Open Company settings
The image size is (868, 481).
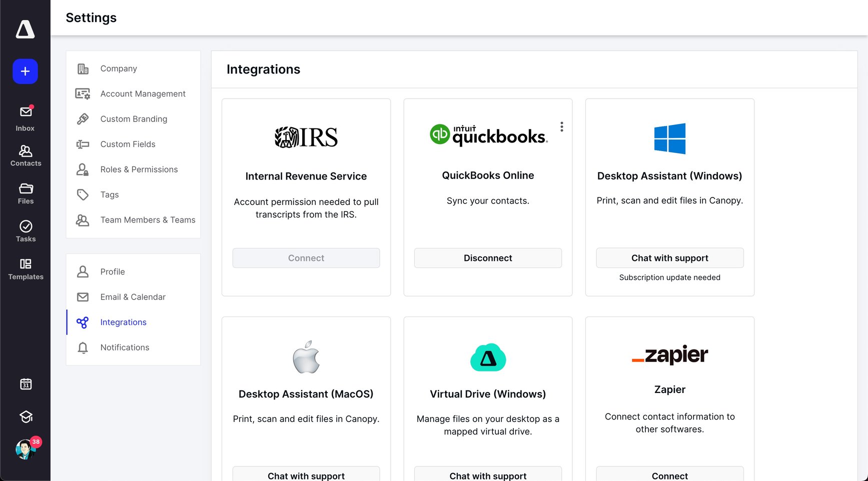tap(118, 68)
